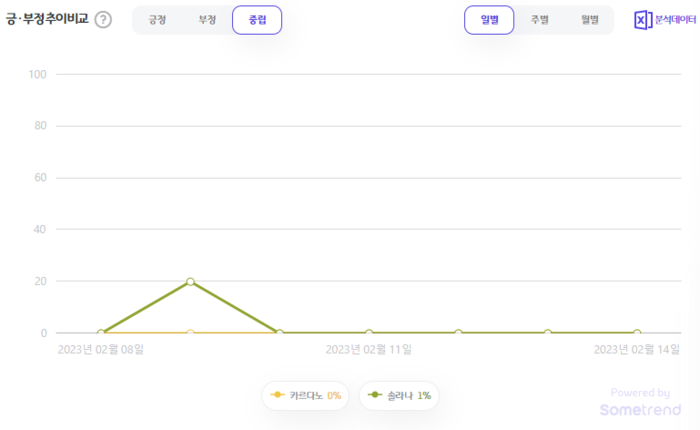Click the y-axis value 80
Image resolution: width=700 pixels, height=430 pixels.
click(40, 126)
